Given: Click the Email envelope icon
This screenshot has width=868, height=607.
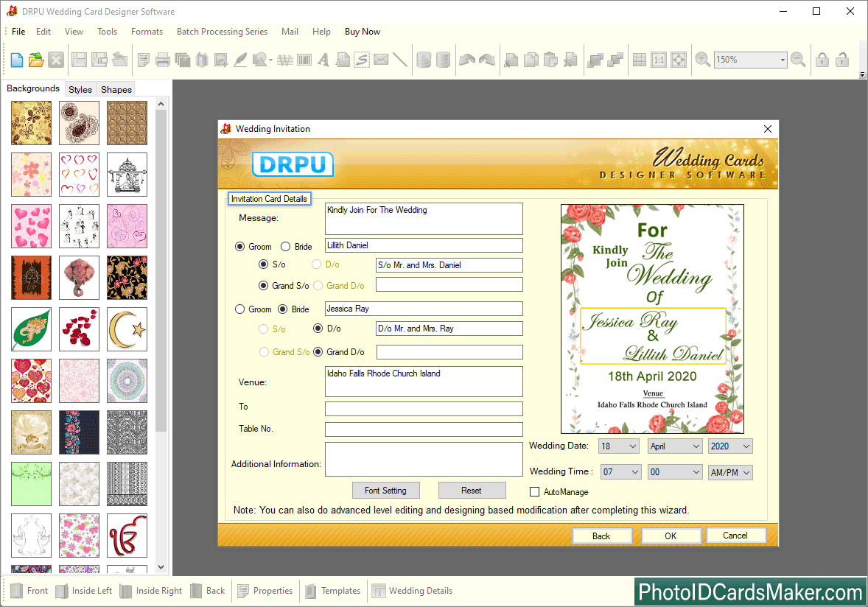Looking at the screenshot, I should point(381,60).
